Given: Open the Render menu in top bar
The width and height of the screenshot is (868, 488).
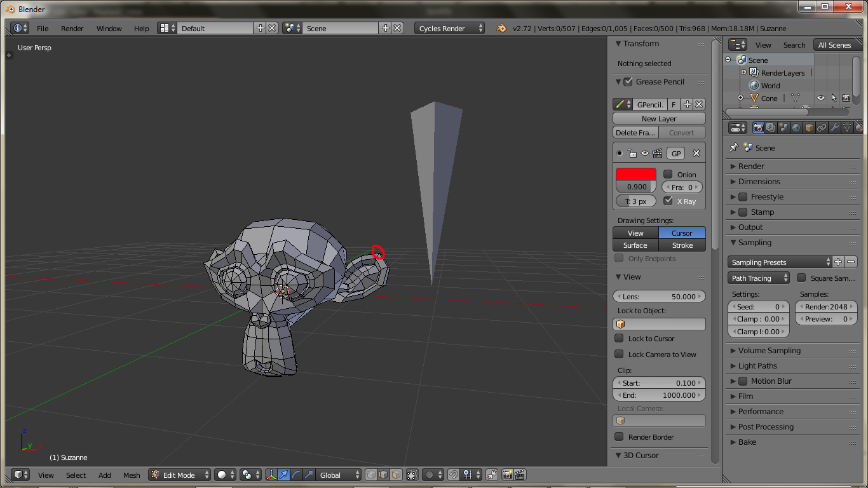Looking at the screenshot, I should (72, 29).
